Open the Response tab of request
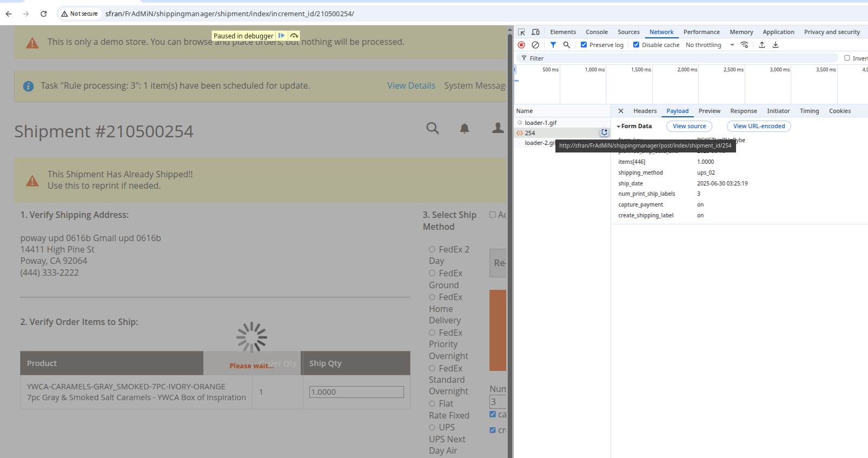Image resolution: width=868 pixels, height=458 pixels. 743,111
